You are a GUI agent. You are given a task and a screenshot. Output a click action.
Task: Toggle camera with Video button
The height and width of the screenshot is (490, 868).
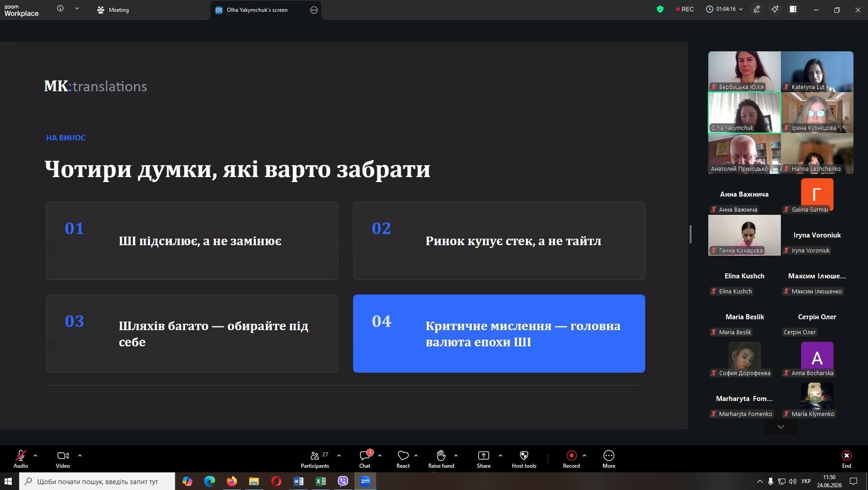pos(63,459)
